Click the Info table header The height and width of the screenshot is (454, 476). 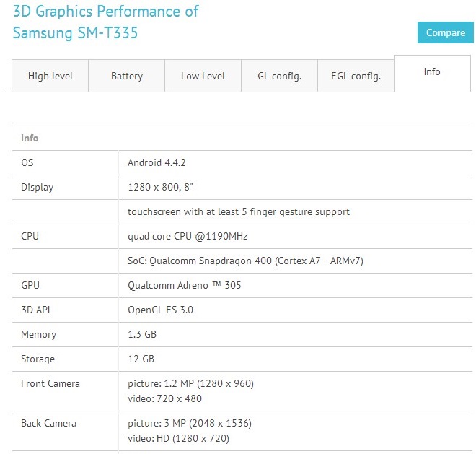coord(30,138)
